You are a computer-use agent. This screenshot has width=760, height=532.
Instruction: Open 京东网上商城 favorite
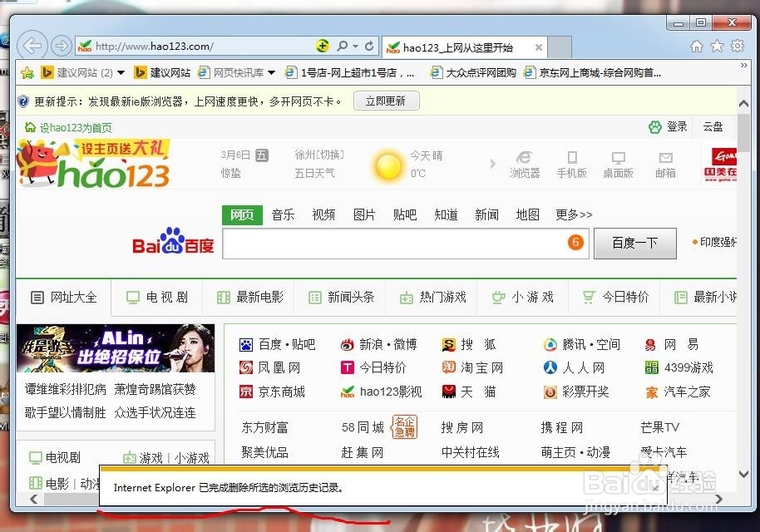click(x=593, y=72)
